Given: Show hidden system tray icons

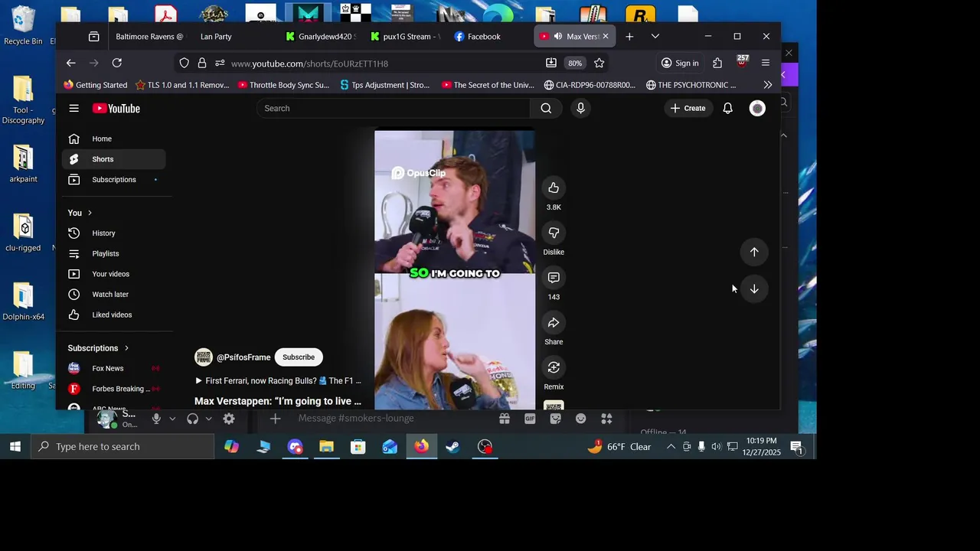Looking at the screenshot, I should click(671, 447).
